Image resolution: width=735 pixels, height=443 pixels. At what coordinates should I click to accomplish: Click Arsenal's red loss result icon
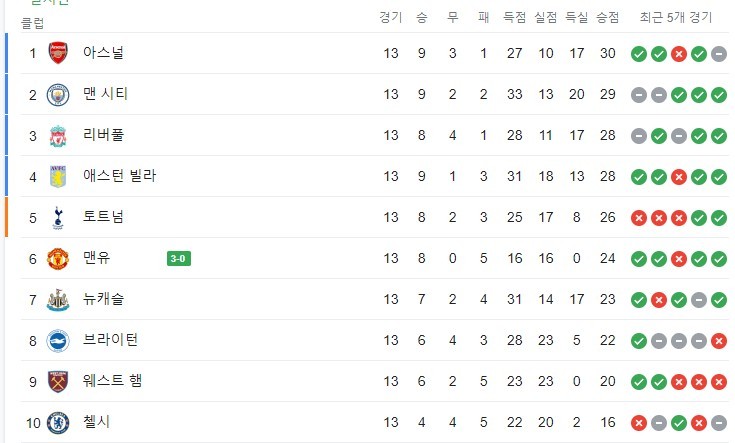click(678, 53)
